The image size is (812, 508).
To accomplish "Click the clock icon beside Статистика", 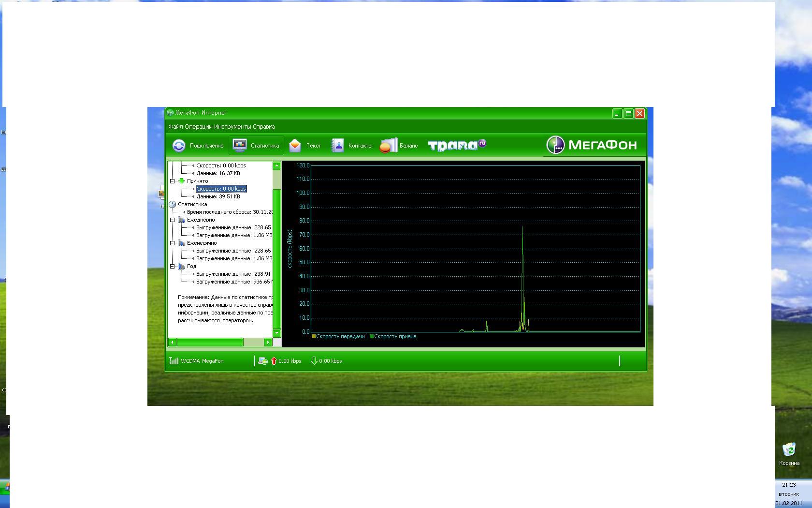I will pyautogui.click(x=173, y=204).
